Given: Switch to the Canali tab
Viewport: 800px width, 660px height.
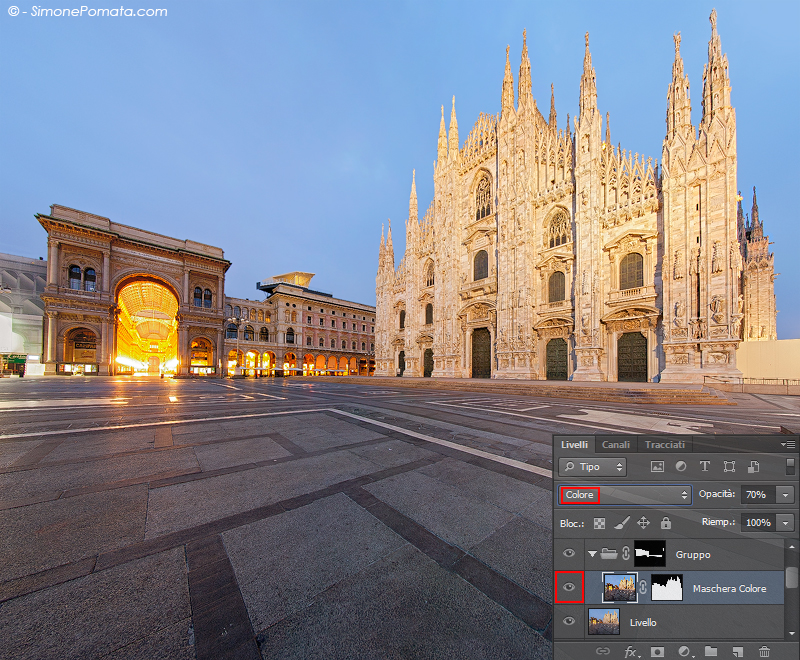Looking at the screenshot, I should coord(616,444).
